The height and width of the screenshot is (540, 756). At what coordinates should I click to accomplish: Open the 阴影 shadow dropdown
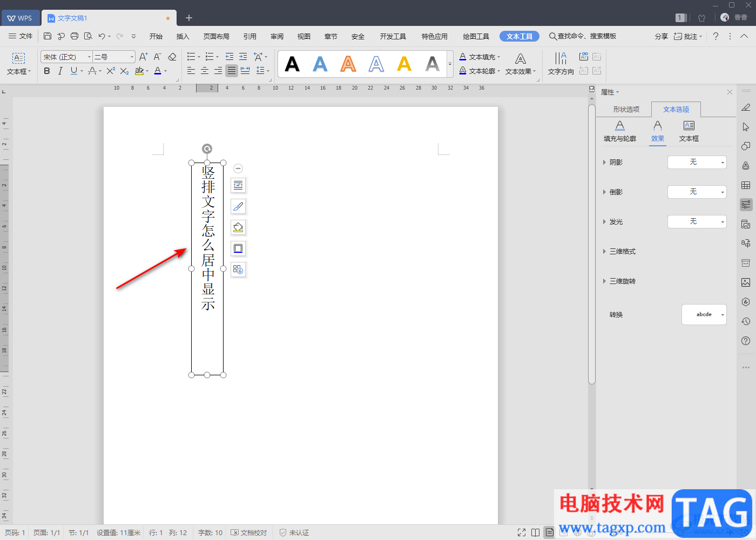click(697, 162)
